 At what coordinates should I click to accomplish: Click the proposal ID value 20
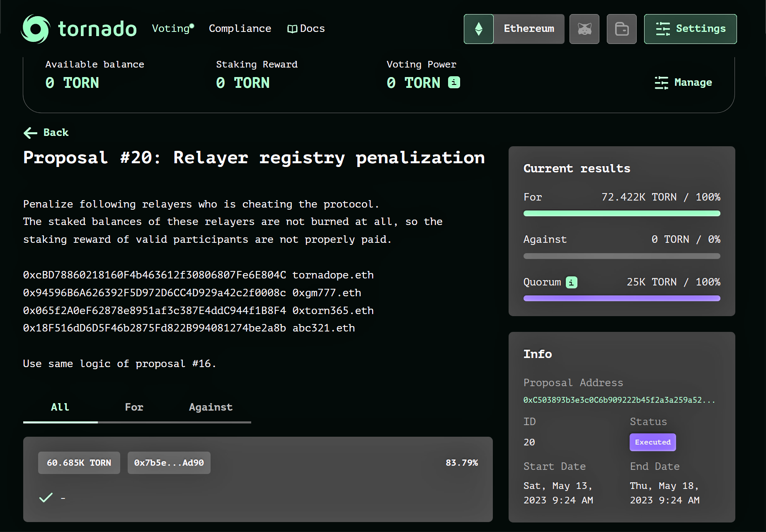coord(529,443)
